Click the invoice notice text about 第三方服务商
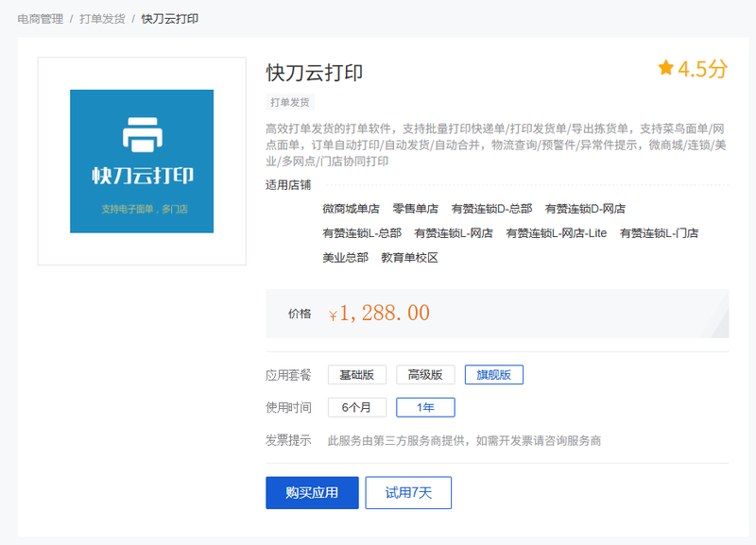Screen dimensions: 756x545 (464, 441)
